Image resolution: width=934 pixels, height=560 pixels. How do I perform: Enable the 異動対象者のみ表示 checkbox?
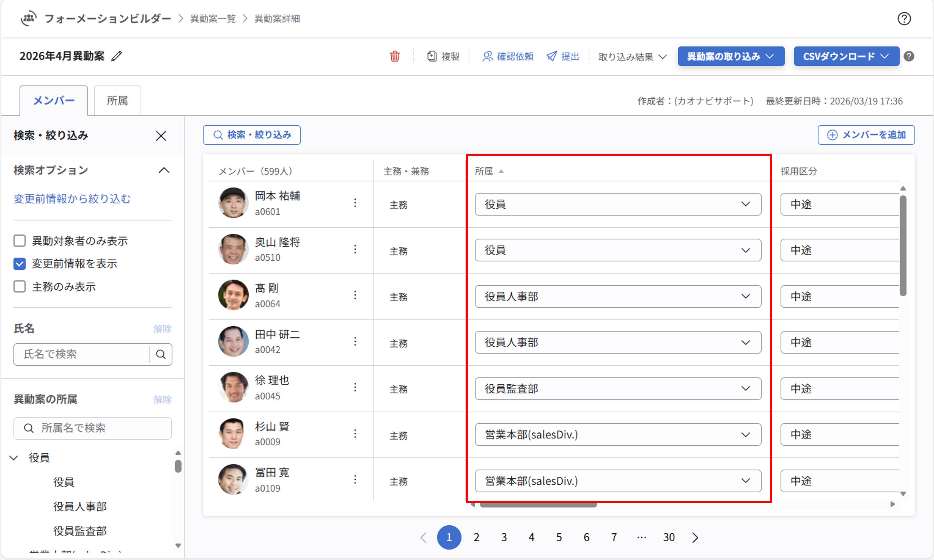[x=20, y=241]
